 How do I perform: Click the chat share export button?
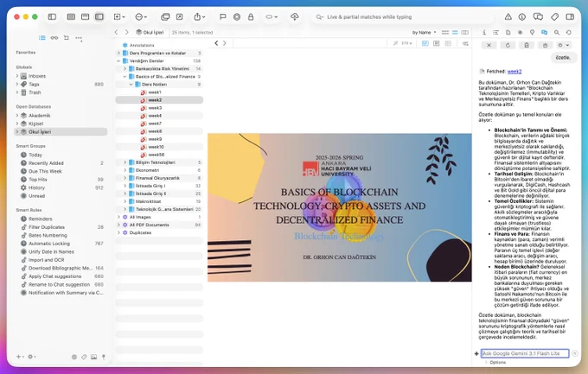coord(546,45)
